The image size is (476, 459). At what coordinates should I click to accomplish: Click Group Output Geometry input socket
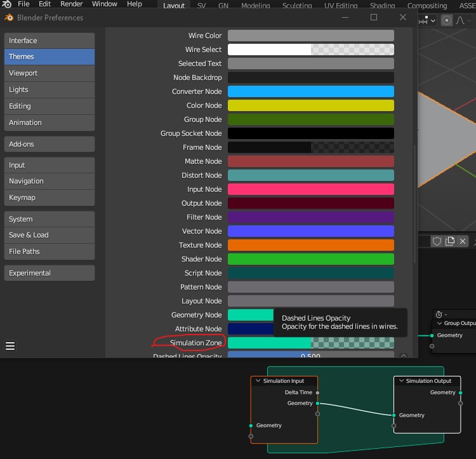(432, 335)
